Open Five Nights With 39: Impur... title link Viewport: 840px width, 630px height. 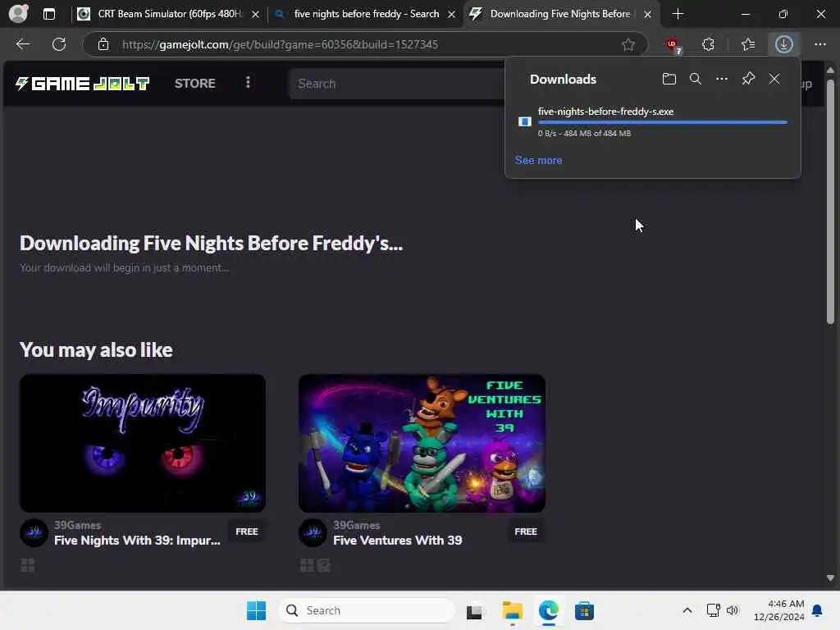pos(137,540)
